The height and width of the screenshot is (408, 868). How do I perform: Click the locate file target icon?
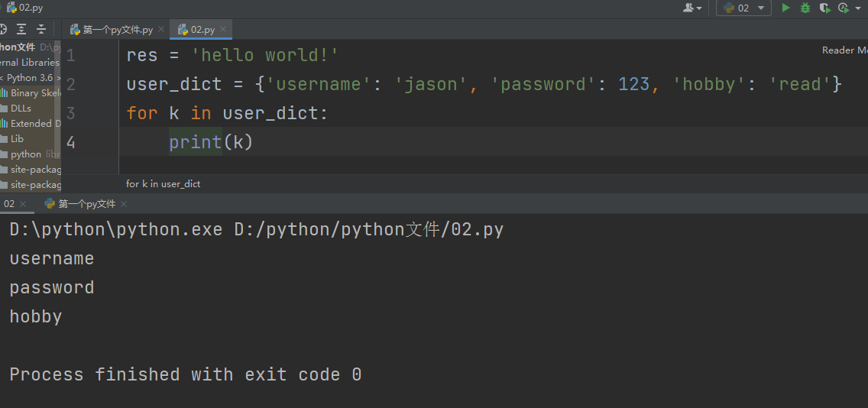[2, 29]
